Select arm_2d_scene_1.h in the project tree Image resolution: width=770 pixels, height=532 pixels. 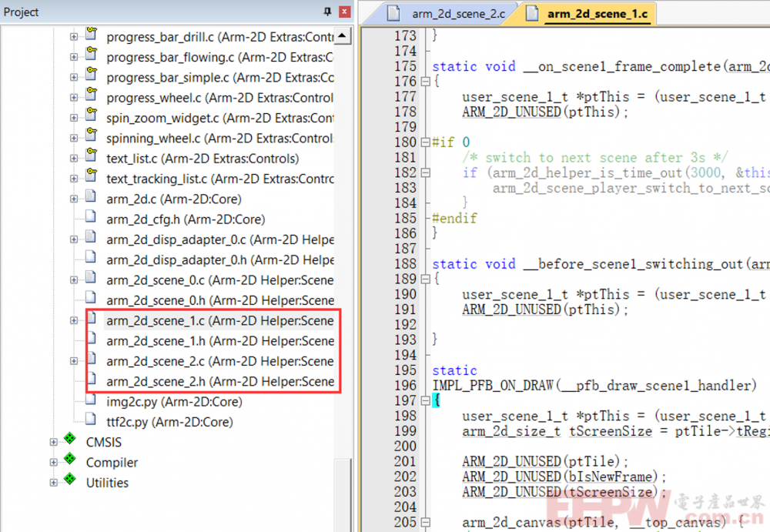(x=220, y=341)
